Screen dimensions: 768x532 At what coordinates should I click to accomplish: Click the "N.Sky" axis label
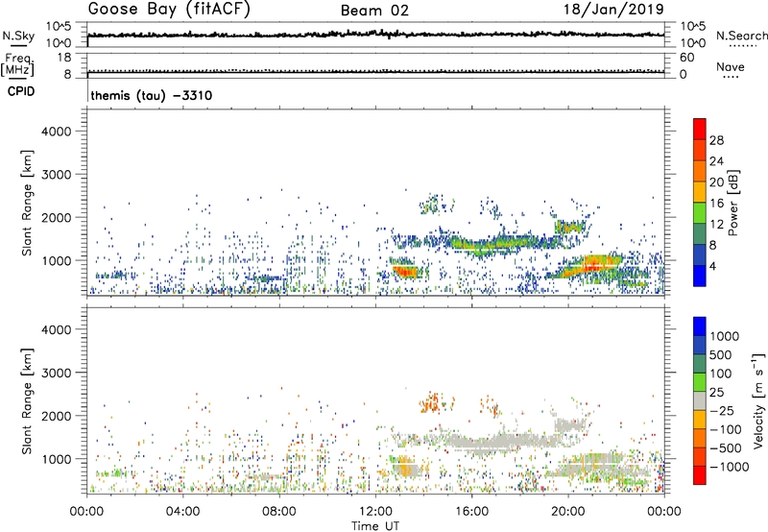(x=18, y=36)
